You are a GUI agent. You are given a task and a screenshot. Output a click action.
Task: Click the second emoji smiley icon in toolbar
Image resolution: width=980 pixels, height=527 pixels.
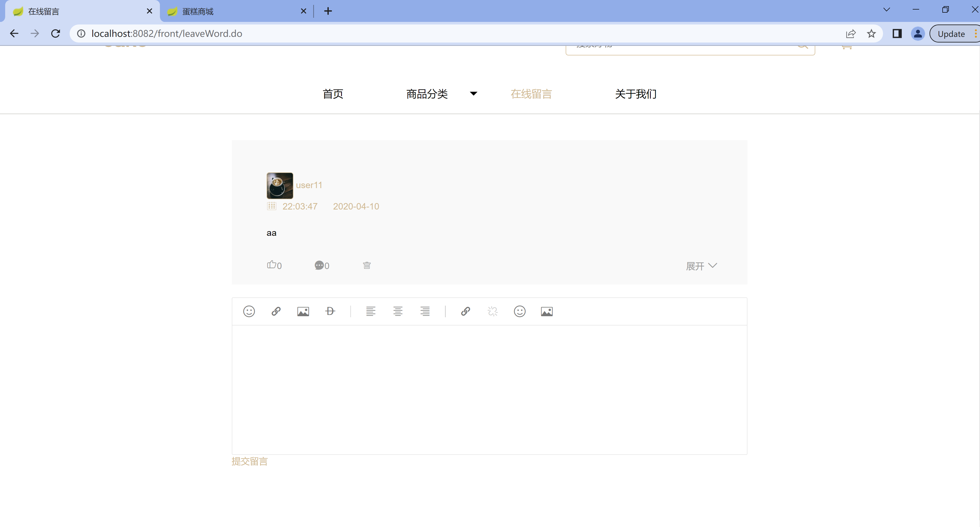pyautogui.click(x=519, y=311)
